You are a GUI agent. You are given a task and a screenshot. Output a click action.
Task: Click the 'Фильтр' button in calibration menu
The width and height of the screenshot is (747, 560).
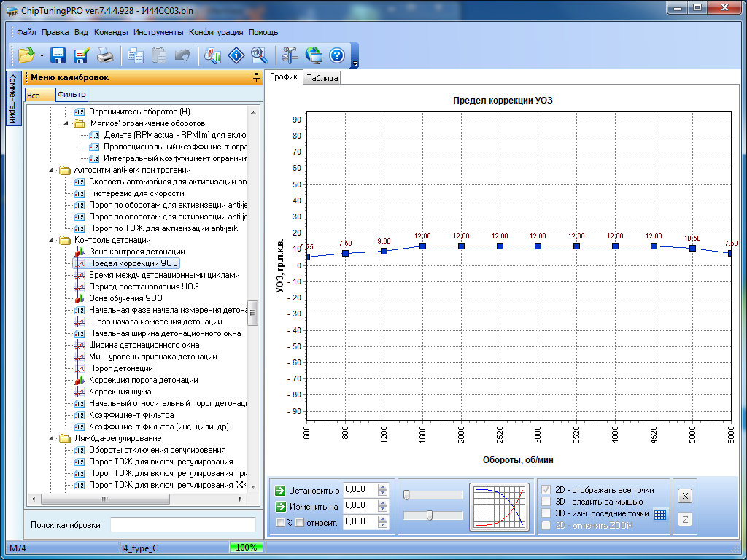point(71,95)
